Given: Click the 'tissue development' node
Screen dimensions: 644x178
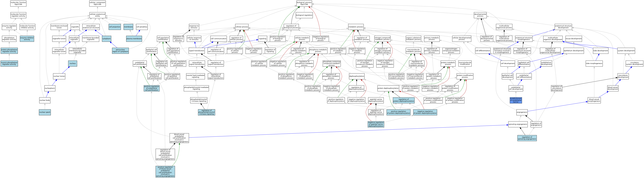Looking at the screenshot, I should point(574,39).
